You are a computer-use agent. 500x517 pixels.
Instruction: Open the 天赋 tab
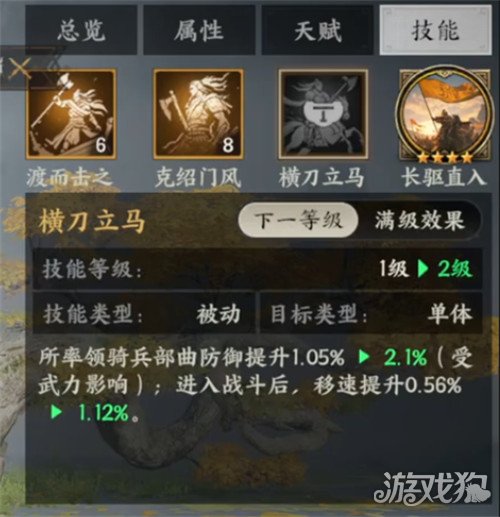coord(317,31)
